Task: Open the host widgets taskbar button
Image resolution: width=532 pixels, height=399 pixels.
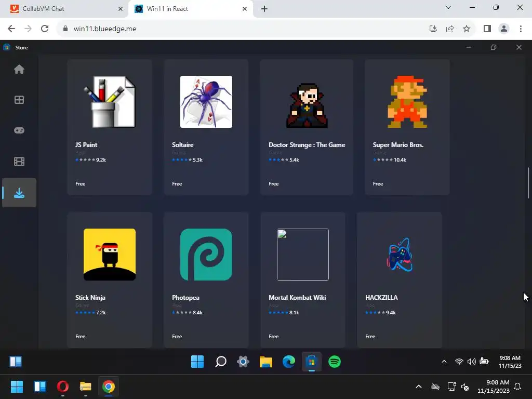Action: tap(39, 387)
